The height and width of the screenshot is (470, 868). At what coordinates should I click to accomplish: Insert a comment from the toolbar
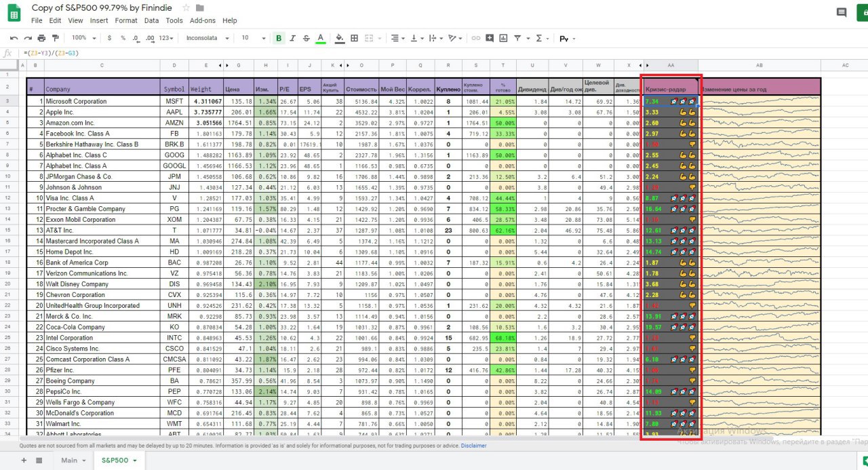coord(490,38)
